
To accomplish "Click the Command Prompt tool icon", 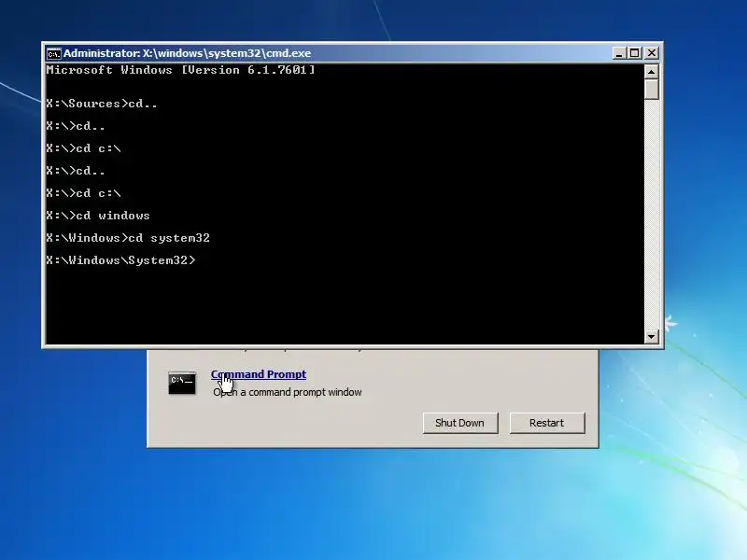I will (182, 383).
